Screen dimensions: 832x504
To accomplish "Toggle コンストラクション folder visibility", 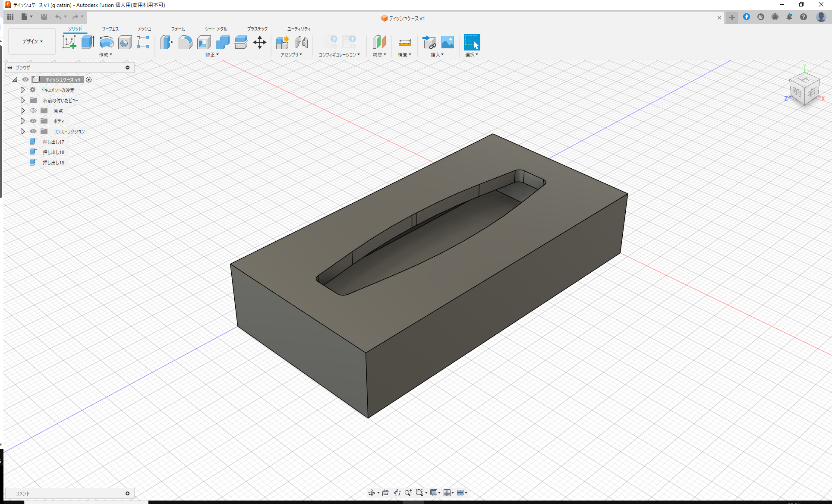I will [33, 131].
